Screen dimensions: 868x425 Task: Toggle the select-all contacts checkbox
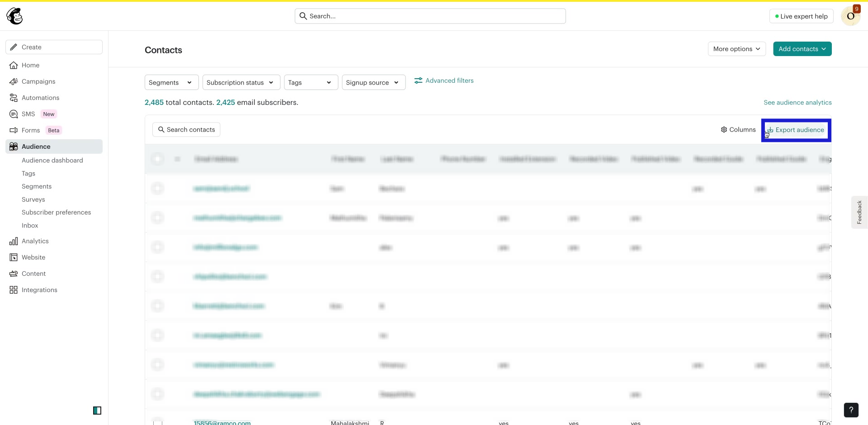point(157,159)
